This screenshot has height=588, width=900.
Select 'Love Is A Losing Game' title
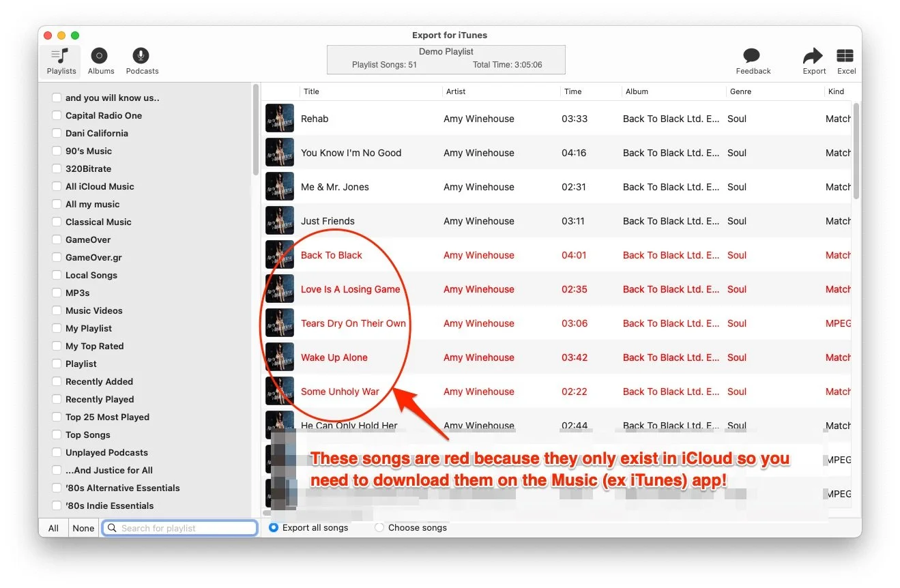[x=351, y=289]
